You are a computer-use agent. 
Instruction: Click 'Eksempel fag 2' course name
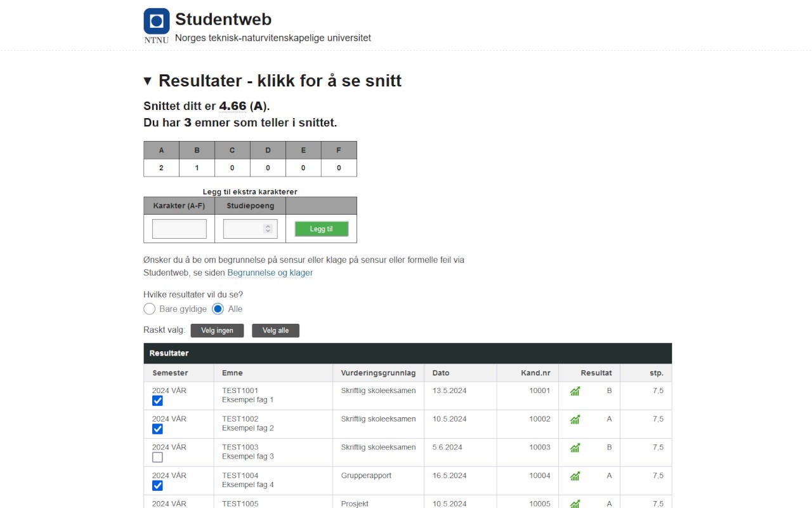pyautogui.click(x=248, y=428)
